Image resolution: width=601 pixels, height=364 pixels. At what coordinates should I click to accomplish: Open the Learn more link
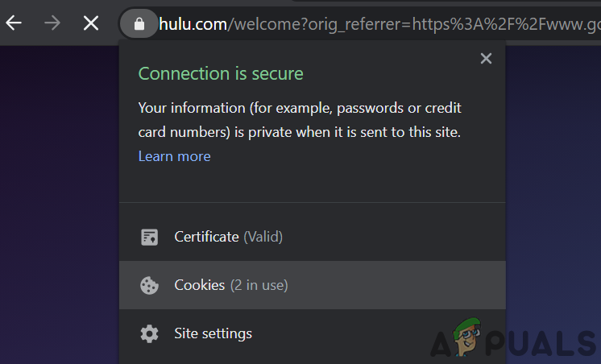[x=174, y=156]
